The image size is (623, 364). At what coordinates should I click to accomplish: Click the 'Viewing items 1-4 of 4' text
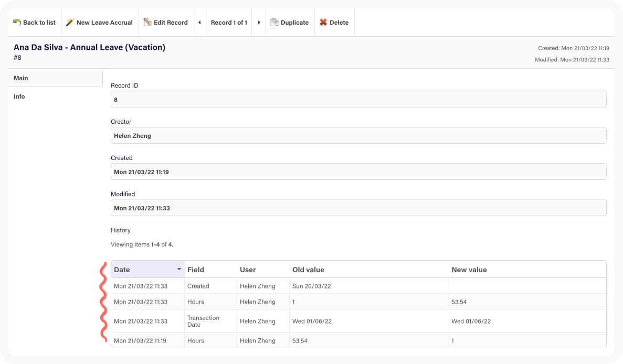[x=142, y=244]
